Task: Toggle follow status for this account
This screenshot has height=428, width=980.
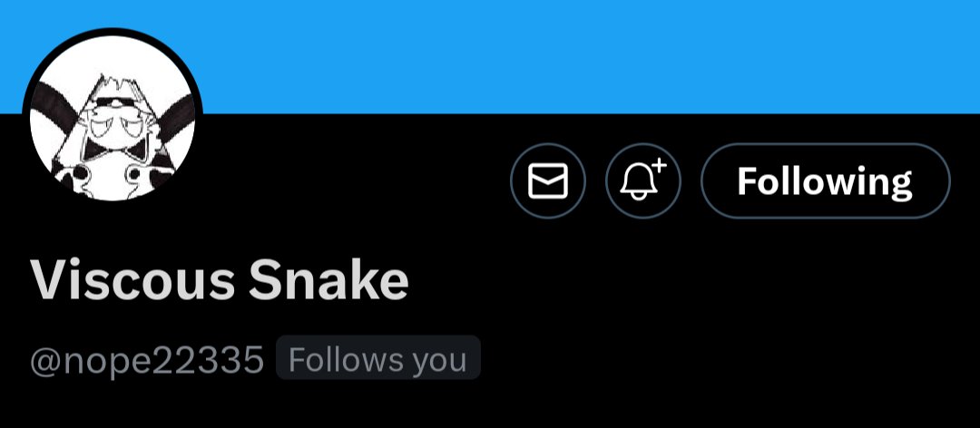Action: coord(825,180)
